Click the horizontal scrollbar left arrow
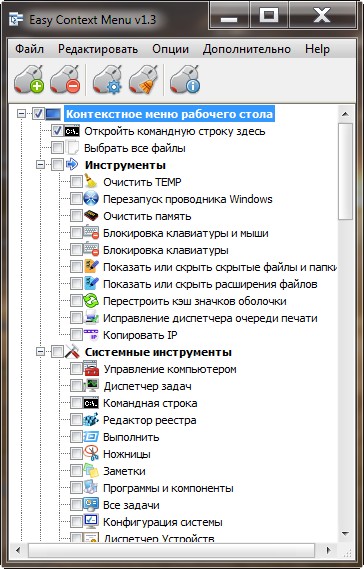Image resolution: width=364 pixels, height=569 pixels. tap(19, 550)
